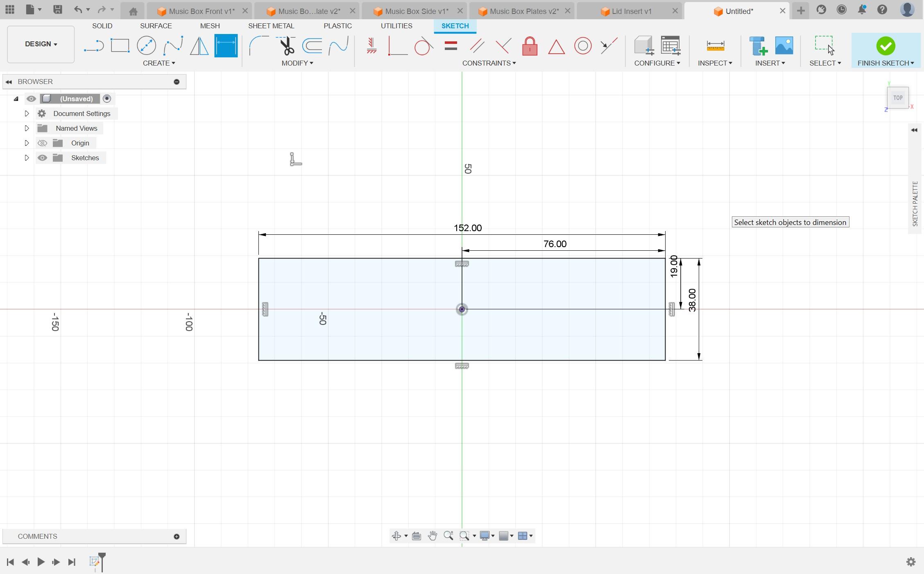The width and height of the screenshot is (924, 574).
Task: Apply the Equal constraint
Action: click(x=451, y=45)
